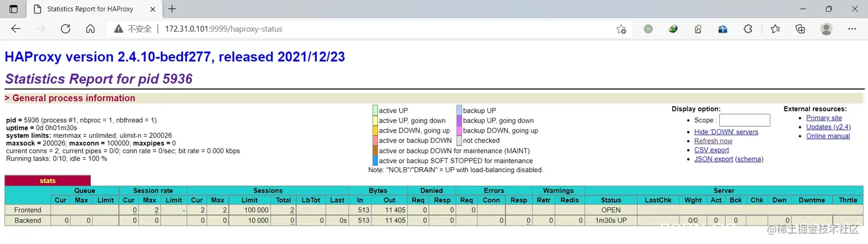Click the Frontend Session rate Max value 2
The height and width of the screenshot is (244, 868).
(149, 210)
